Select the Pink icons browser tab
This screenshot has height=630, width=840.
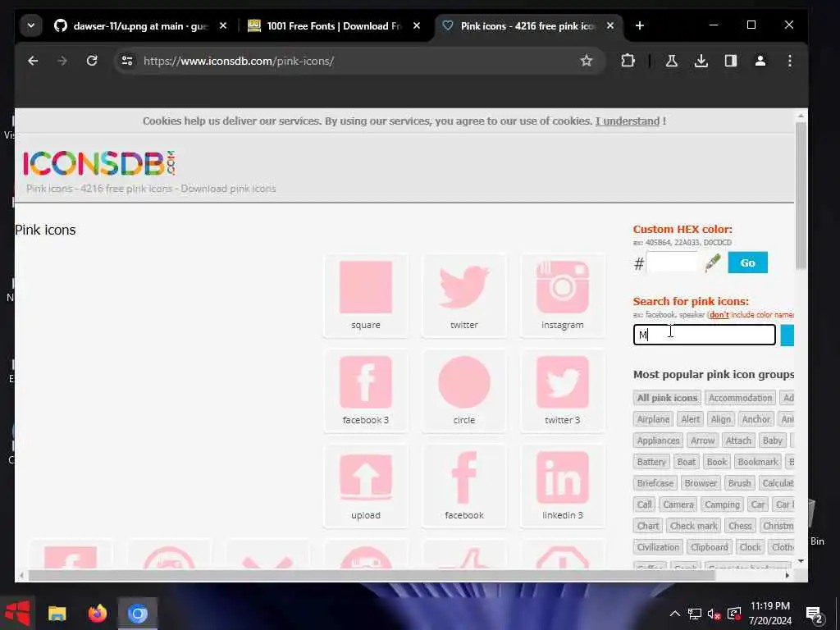point(527,25)
